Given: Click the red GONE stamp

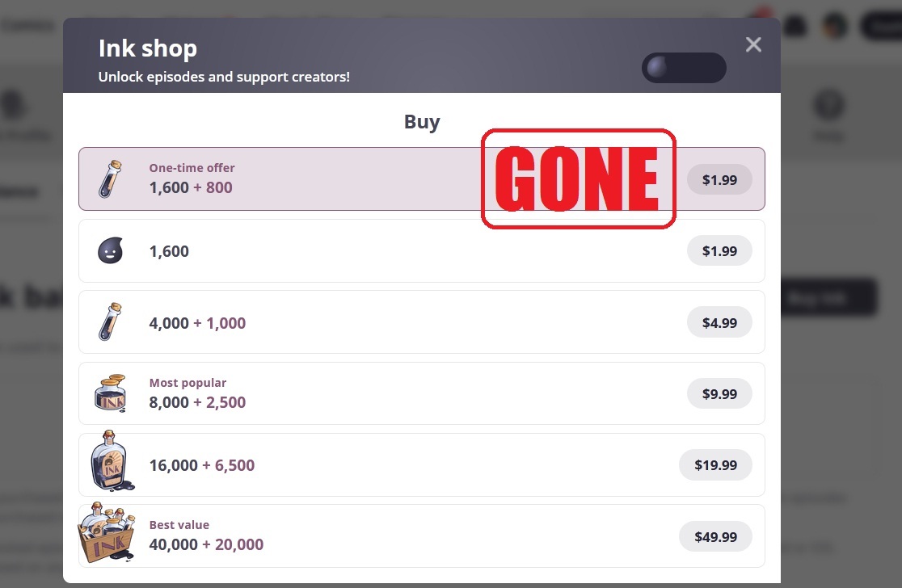Looking at the screenshot, I should tap(578, 178).
